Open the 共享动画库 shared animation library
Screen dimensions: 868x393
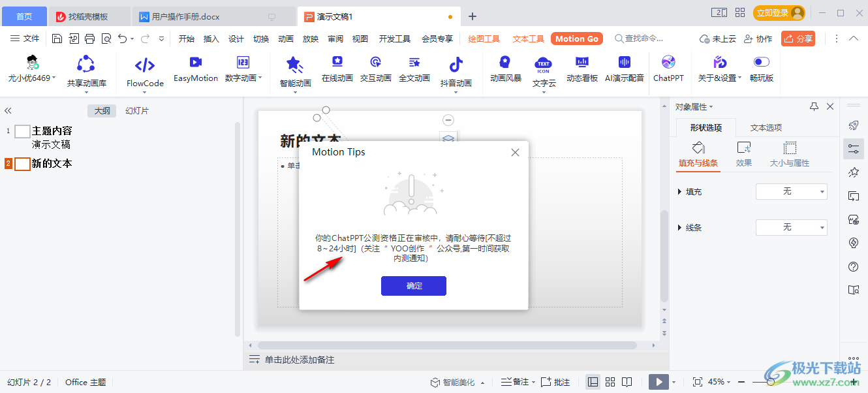pos(86,71)
